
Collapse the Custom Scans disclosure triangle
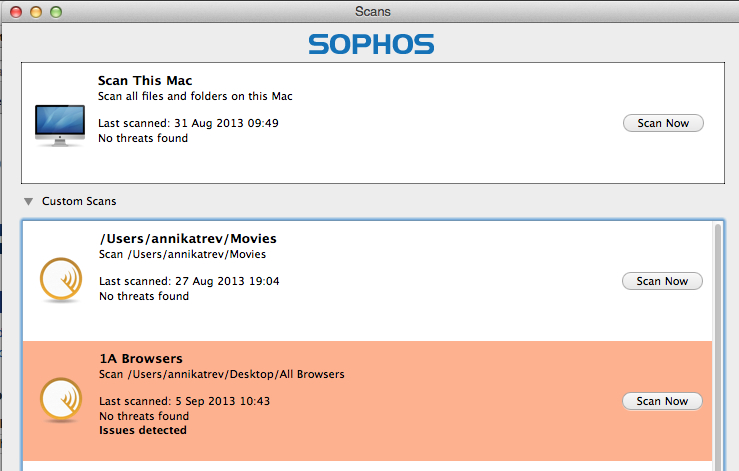pos(28,201)
